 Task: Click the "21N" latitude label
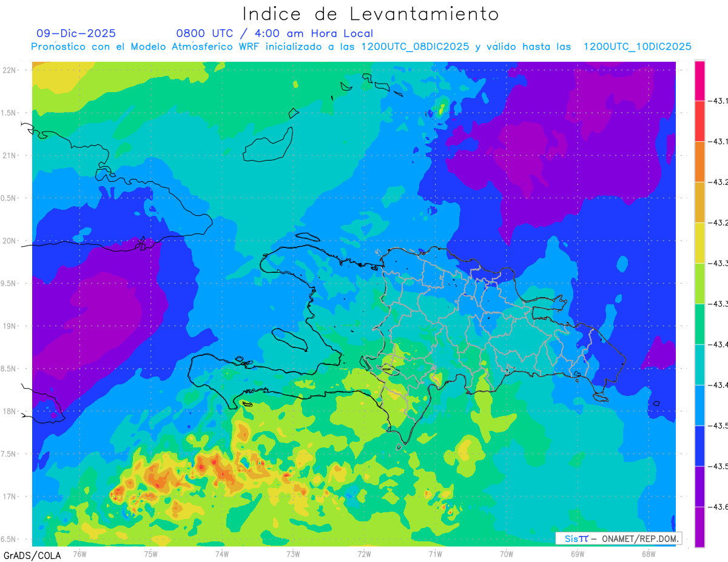click(10, 156)
